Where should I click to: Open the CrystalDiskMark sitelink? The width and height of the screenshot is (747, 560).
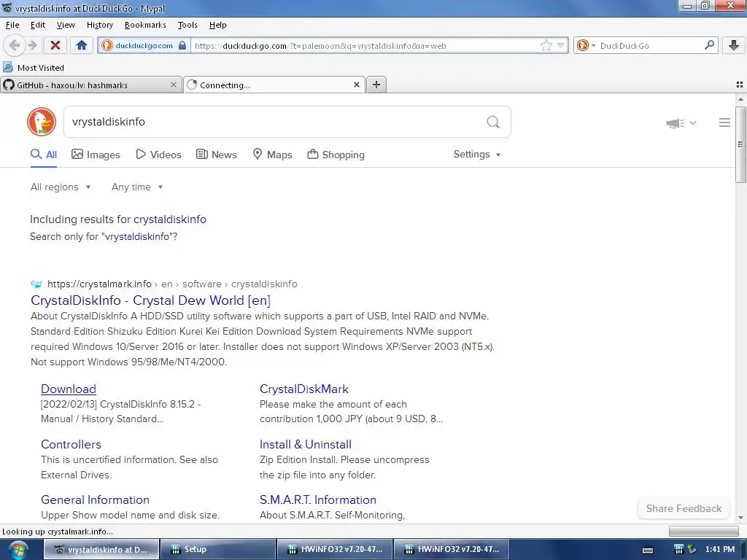(x=304, y=389)
